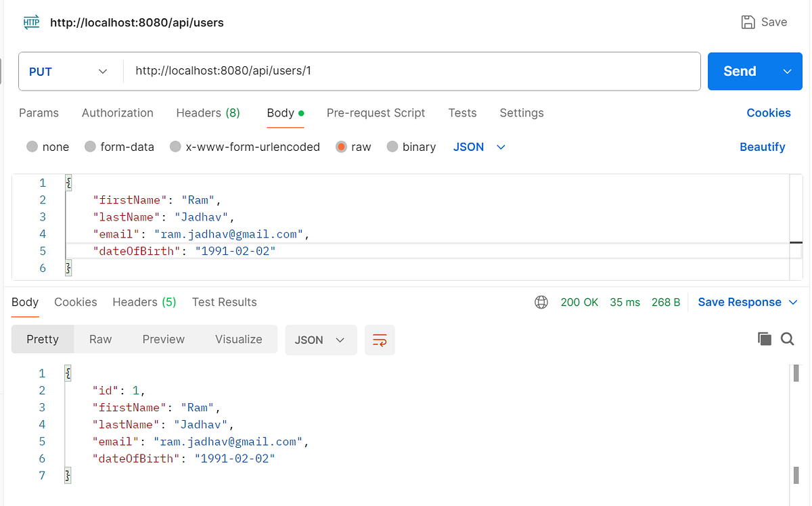
Task: Select the request Body tab
Action: coord(285,113)
